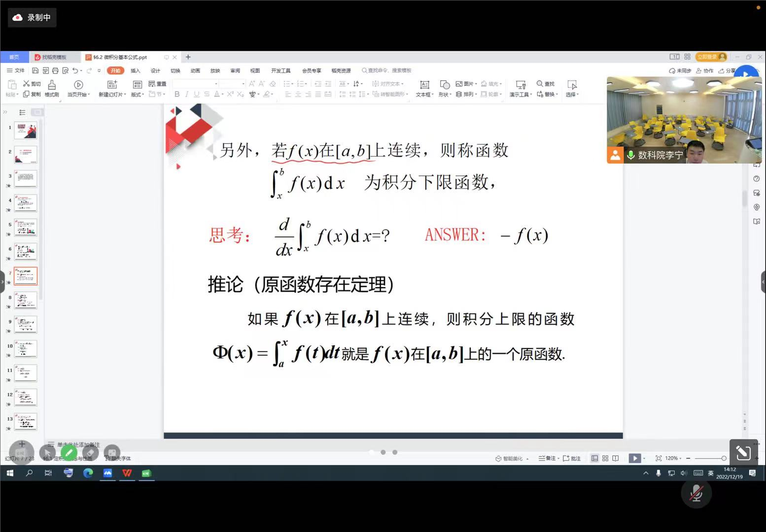Expand the quick access toolbar customize arrow
The height and width of the screenshot is (532, 766).
coord(99,70)
